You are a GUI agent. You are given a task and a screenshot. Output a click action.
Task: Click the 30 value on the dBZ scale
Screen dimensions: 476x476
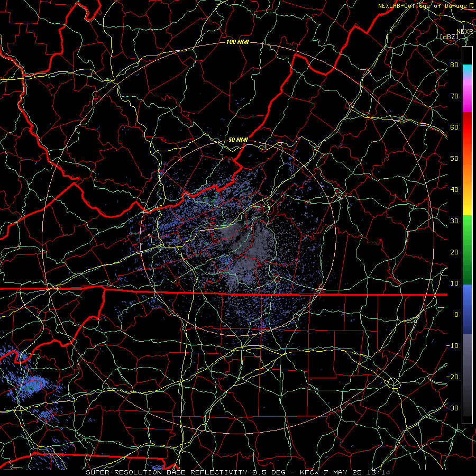pyautogui.click(x=454, y=221)
